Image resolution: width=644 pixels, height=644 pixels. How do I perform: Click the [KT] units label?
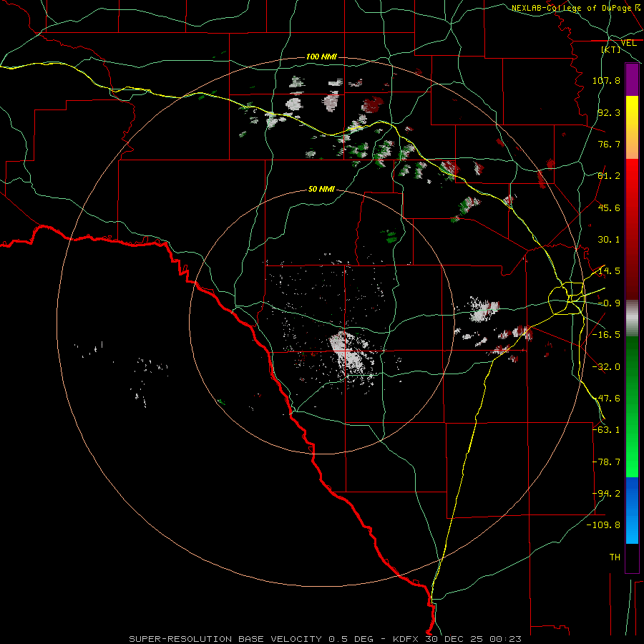(611, 49)
